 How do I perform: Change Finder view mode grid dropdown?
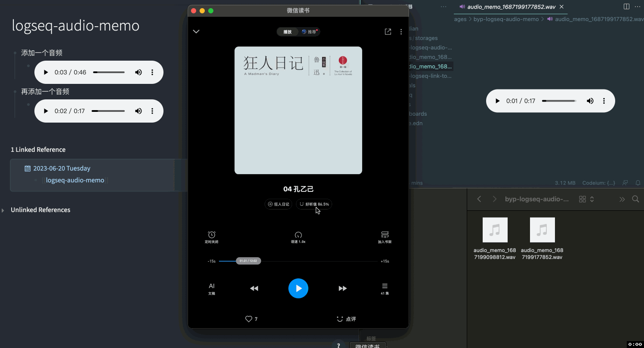tap(586, 199)
